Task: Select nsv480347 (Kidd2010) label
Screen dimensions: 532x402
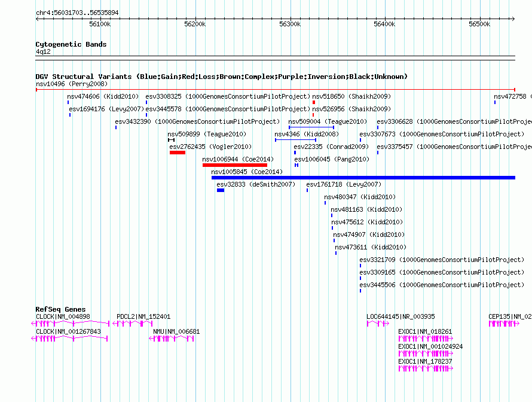Action: point(360,197)
